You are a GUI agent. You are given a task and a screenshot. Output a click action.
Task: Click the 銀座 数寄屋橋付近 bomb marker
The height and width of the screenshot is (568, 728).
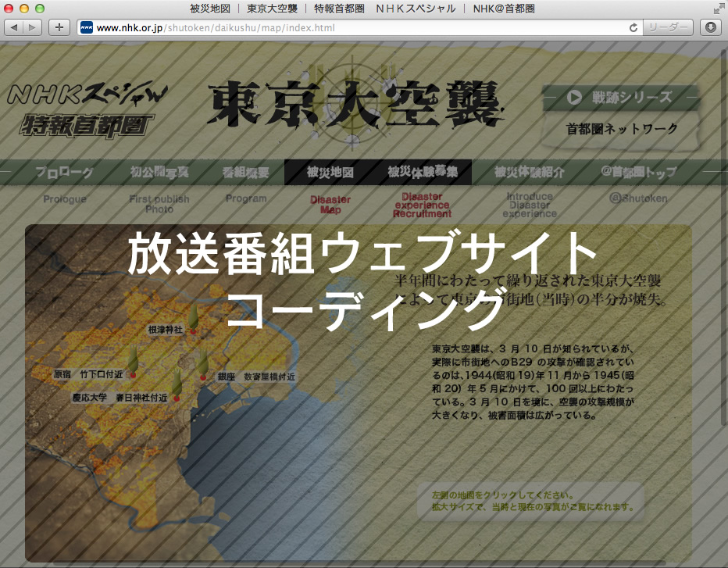tap(203, 365)
